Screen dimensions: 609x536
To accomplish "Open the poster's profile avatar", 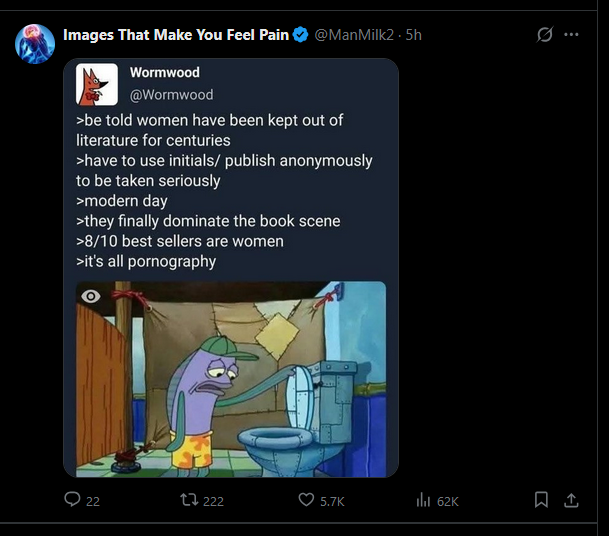I will (34, 45).
